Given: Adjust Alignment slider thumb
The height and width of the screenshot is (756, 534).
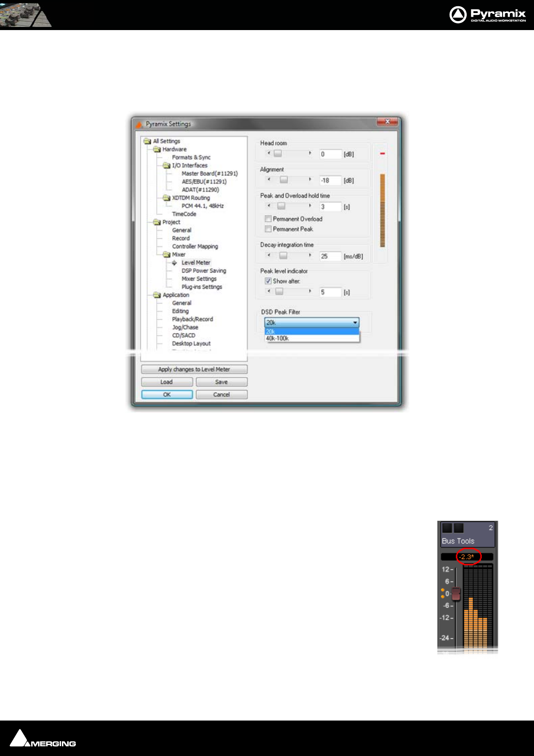Looking at the screenshot, I should coord(284,180).
